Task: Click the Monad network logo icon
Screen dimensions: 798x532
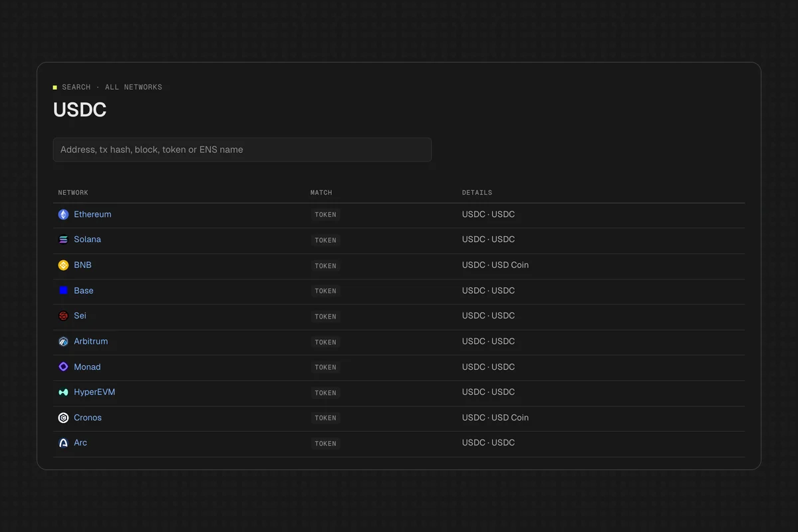Action: pyautogui.click(x=63, y=367)
